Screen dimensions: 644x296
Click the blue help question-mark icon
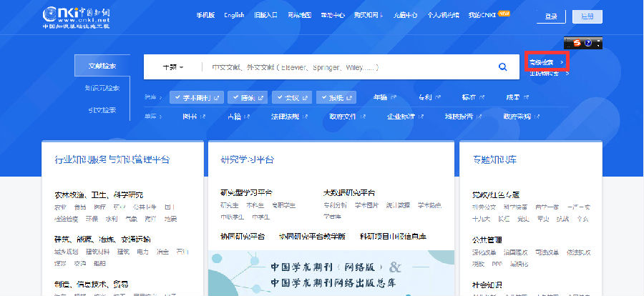[587, 43]
